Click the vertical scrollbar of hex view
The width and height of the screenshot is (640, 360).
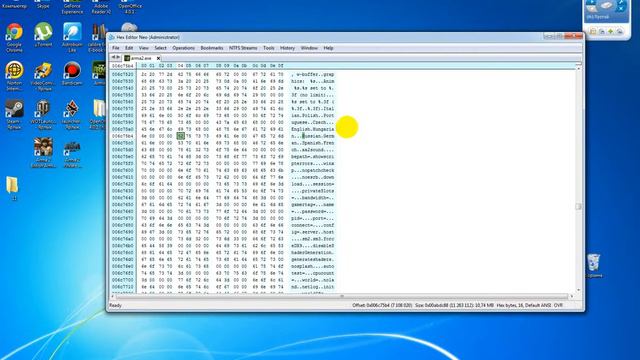(x=578, y=180)
